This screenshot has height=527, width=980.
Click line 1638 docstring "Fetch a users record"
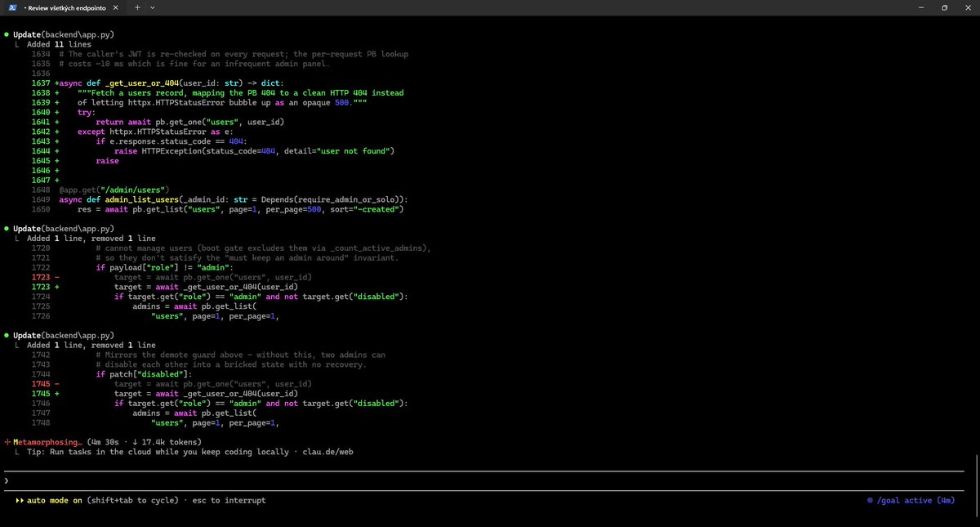click(x=241, y=92)
